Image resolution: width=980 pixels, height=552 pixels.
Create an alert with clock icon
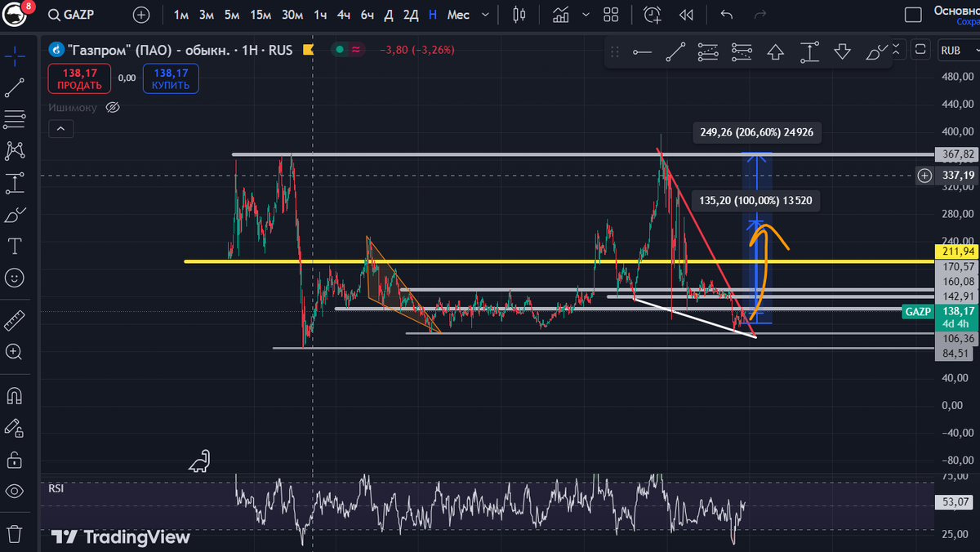coord(653,15)
